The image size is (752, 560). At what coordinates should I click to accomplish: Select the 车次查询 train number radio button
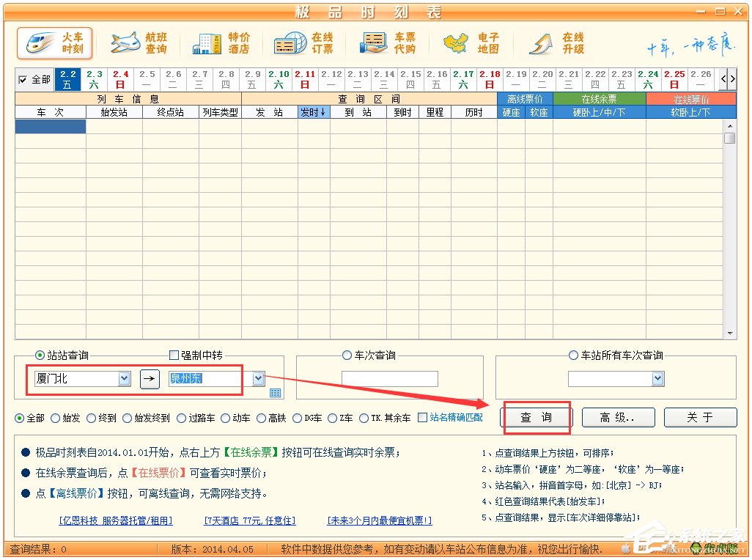coord(347,355)
